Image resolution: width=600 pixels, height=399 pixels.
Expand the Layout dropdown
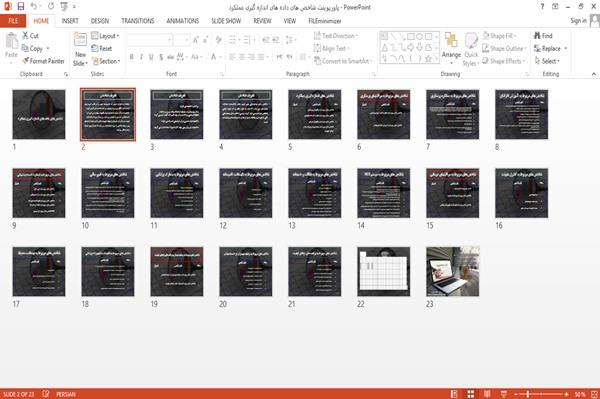click(x=106, y=36)
